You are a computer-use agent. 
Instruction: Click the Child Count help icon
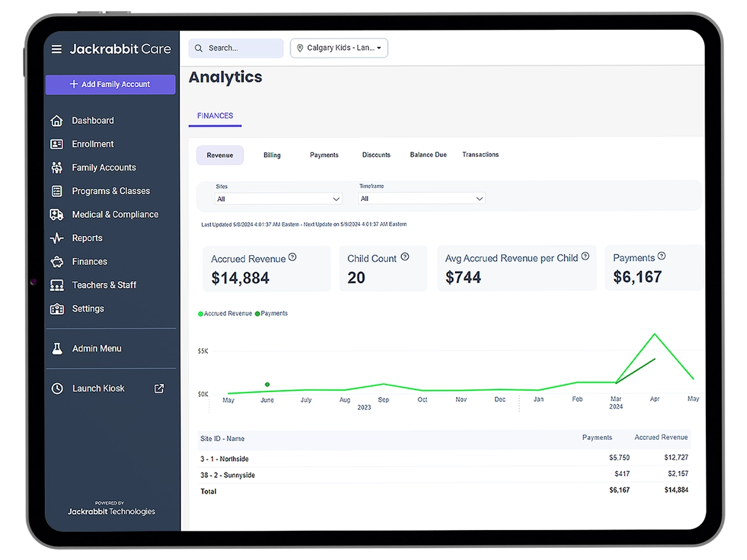[405, 256]
